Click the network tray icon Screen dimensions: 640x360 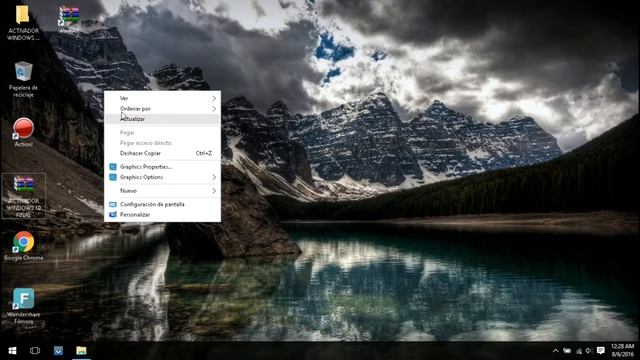(578, 351)
